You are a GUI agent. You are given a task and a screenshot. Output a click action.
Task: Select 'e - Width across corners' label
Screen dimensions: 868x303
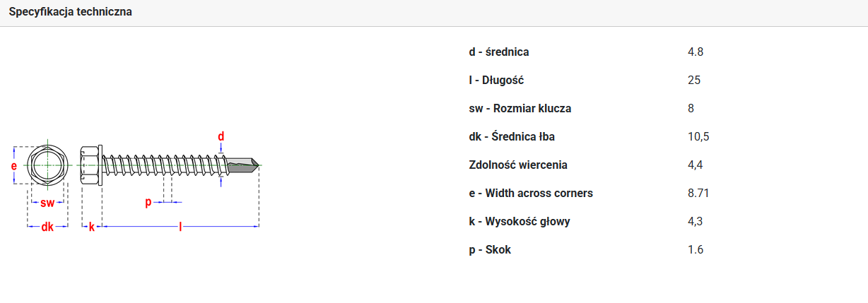tap(531, 194)
